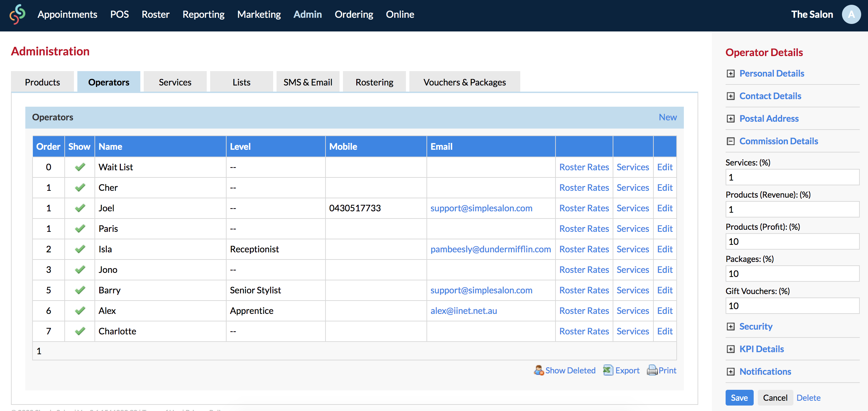Click the plus icon beside Notifications
Image resolution: width=868 pixels, height=411 pixels.
731,372
